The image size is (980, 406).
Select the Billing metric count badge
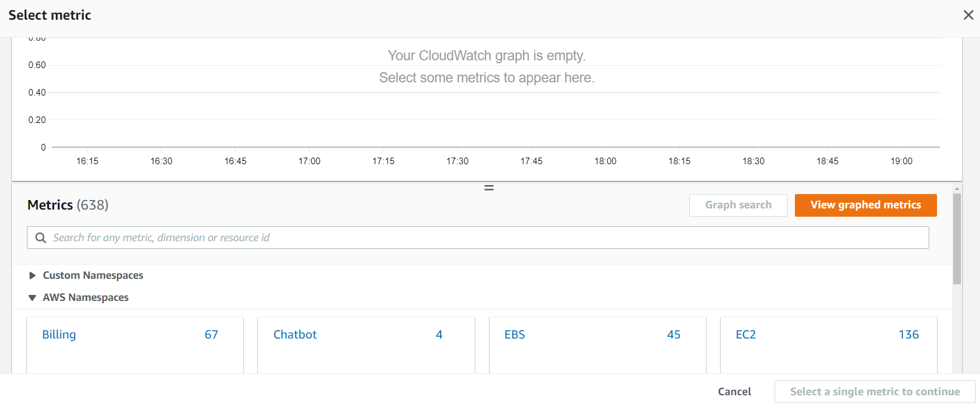point(211,334)
